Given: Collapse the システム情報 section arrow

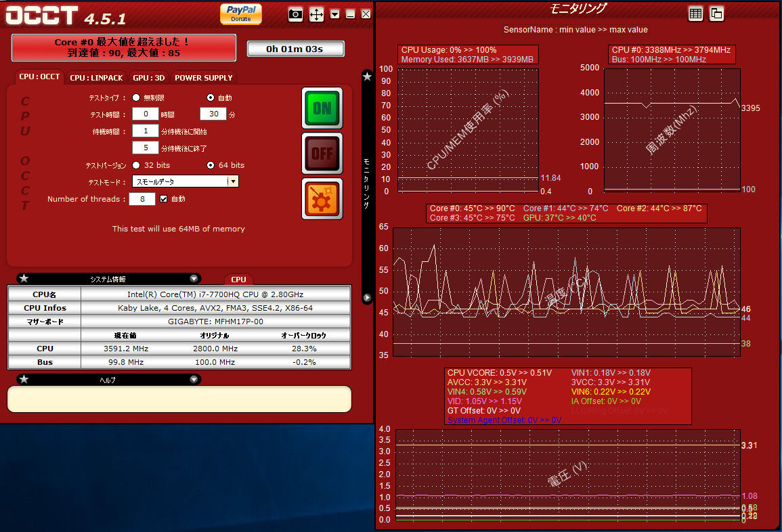Looking at the screenshot, I should [x=194, y=278].
